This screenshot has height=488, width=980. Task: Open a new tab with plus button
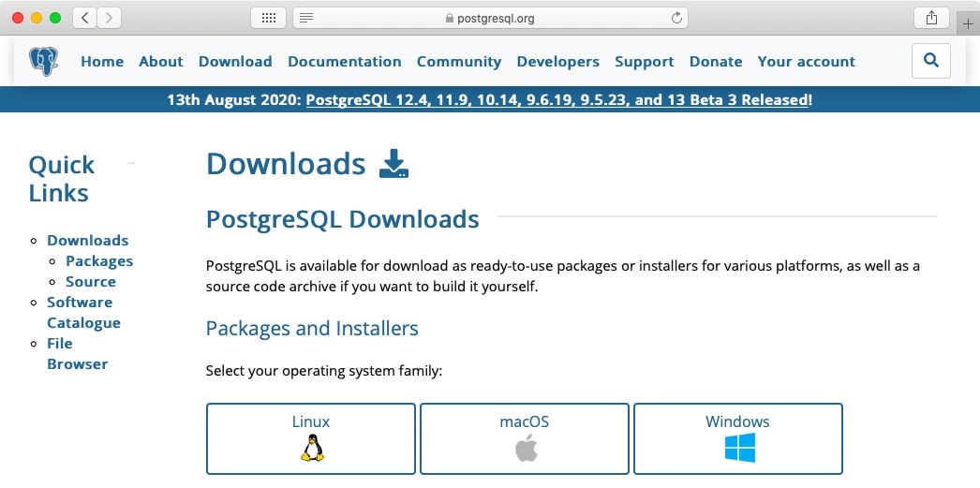(969, 23)
